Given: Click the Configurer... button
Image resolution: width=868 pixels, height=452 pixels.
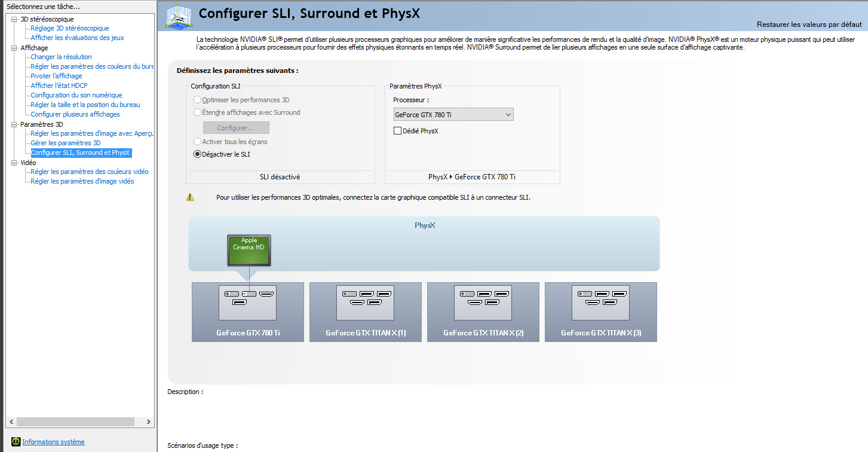Looking at the screenshot, I should [236, 128].
